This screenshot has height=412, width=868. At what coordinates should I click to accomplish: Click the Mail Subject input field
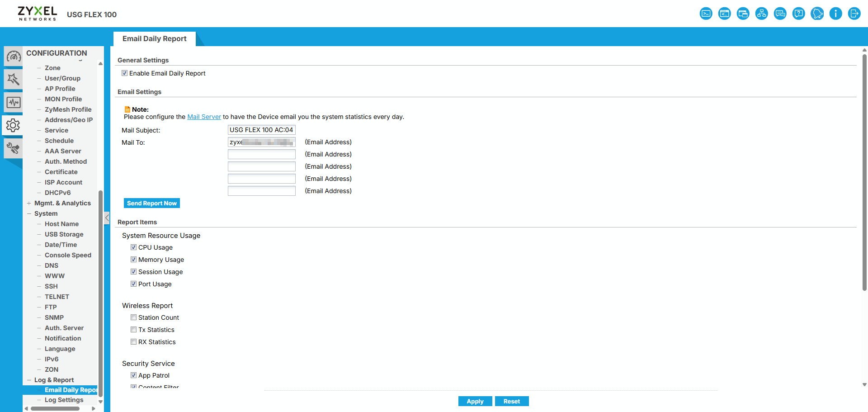click(262, 130)
